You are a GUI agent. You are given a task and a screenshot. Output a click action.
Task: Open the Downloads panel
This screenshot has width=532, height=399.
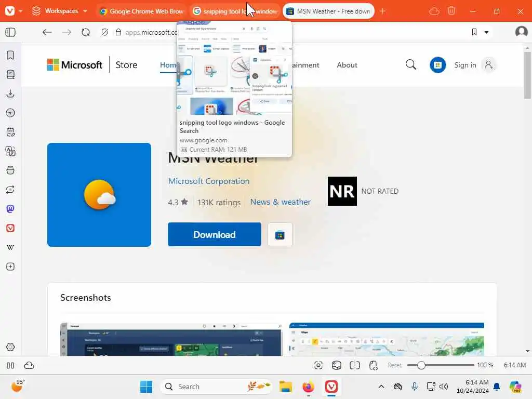click(10, 94)
